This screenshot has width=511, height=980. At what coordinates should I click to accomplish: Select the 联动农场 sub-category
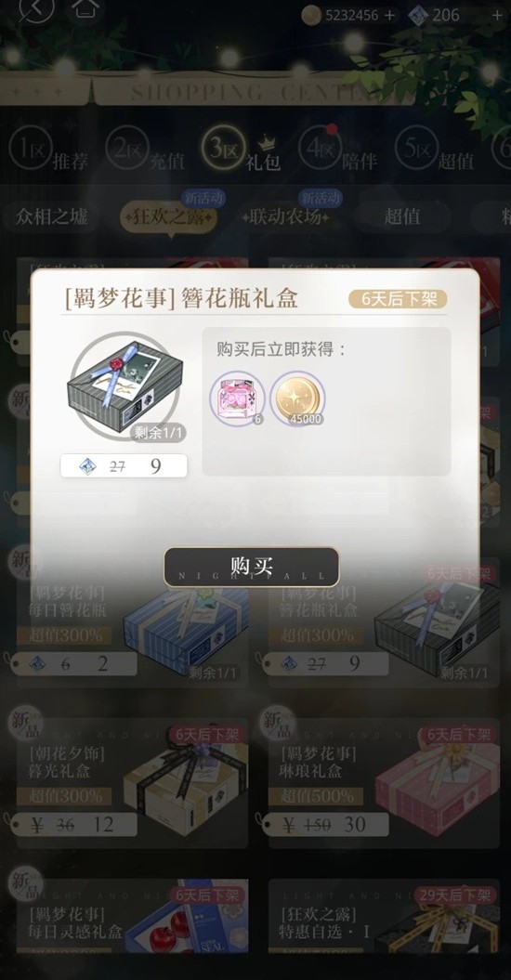tap(285, 216)
